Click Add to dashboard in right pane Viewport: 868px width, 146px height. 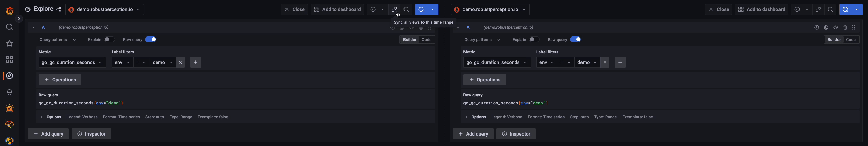click(x=762, y=9)
